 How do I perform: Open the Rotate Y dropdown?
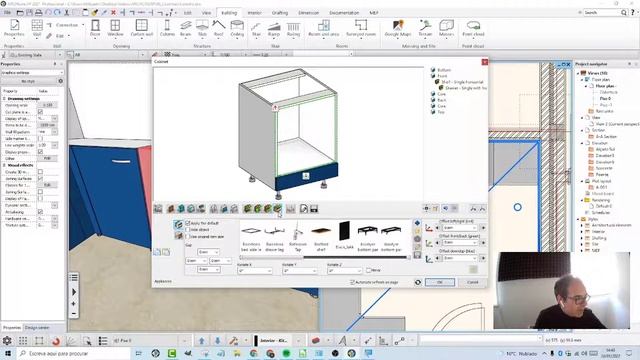300,271
